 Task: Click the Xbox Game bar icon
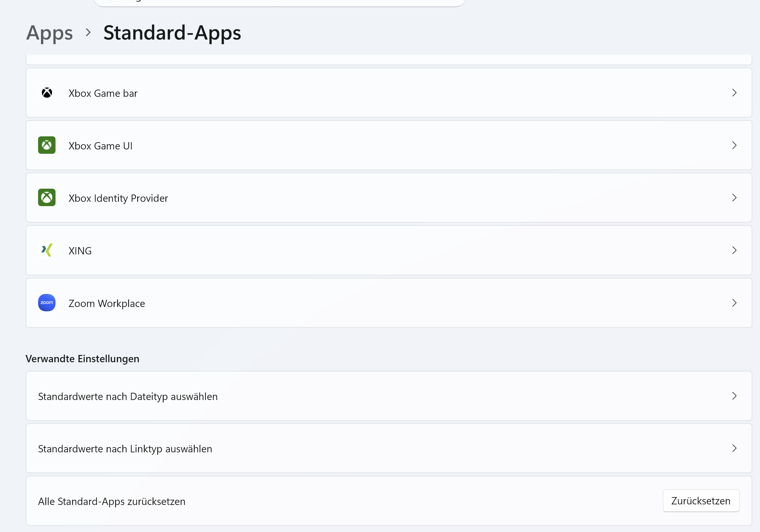[47, 93]
